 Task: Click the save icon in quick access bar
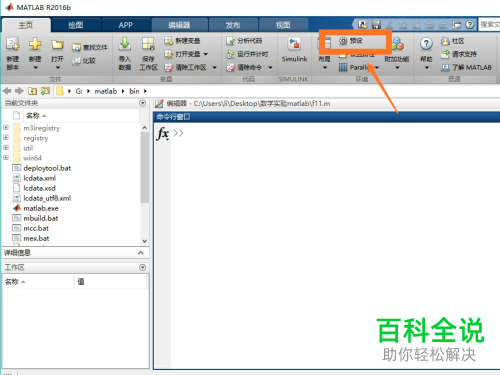(x=376, y=24)
